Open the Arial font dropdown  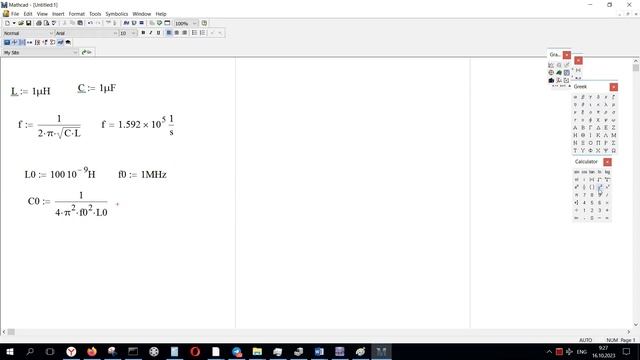coord(115,33)
